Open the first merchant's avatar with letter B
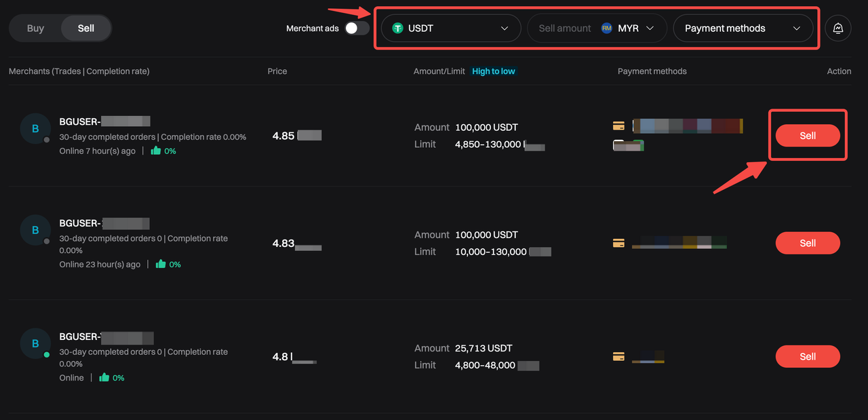 pyautogui.click(x=35, y=128)
